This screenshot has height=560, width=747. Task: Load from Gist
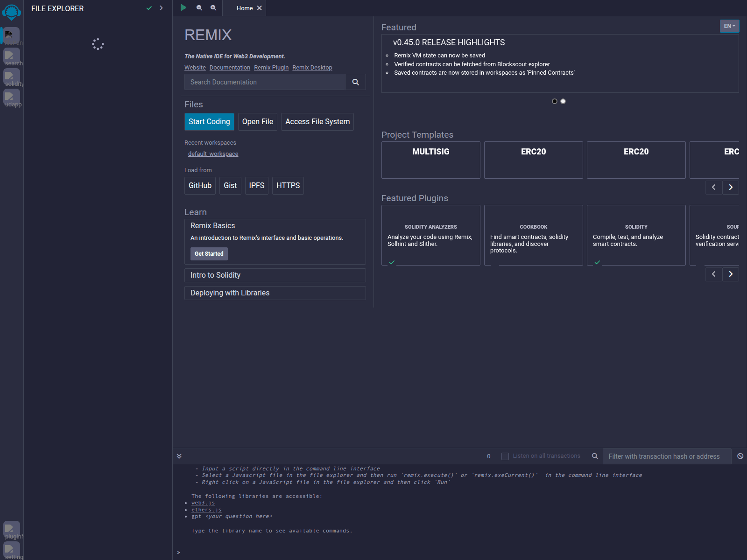[230, 186]
